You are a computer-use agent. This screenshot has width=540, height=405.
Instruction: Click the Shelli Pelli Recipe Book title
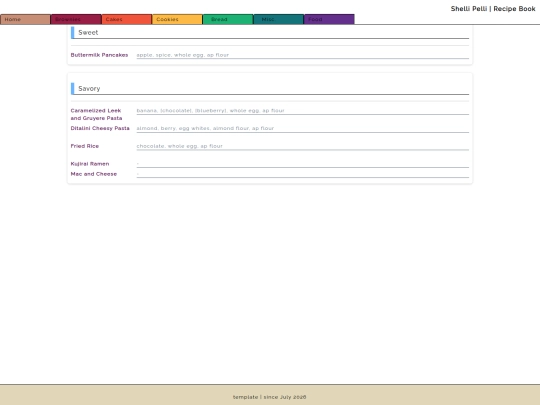(493, 9)
